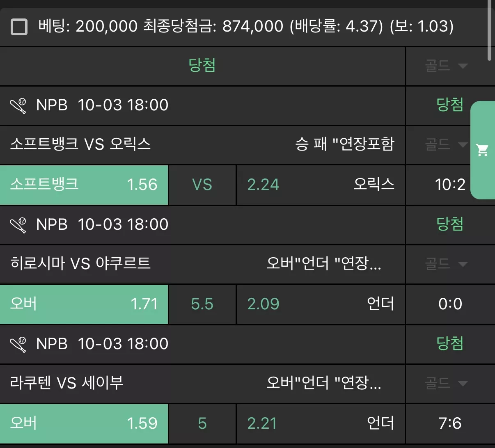
Task: Click the 라쿠텐 VS 세이부 match title
Action: point(66,383)
